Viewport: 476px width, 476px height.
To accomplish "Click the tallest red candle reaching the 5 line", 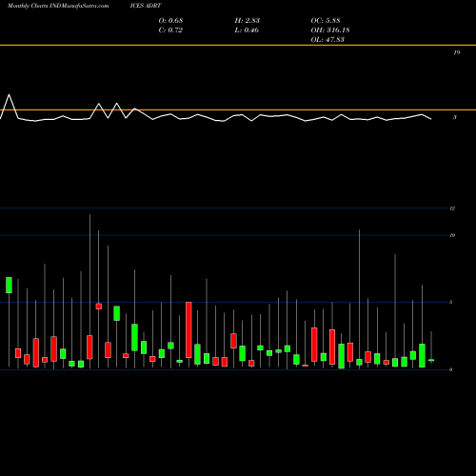I will 188,329.
